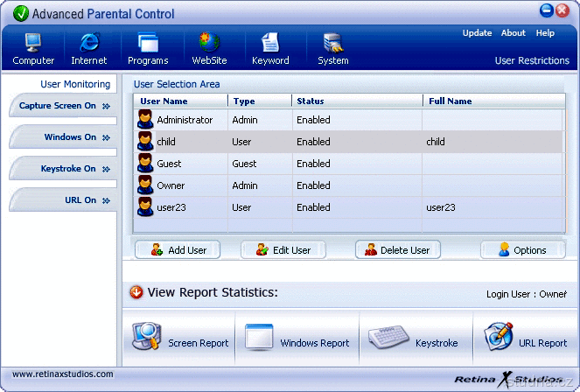Open the Update menu
This screenshot has width=580, height=392.
click(x=477, y=33)
